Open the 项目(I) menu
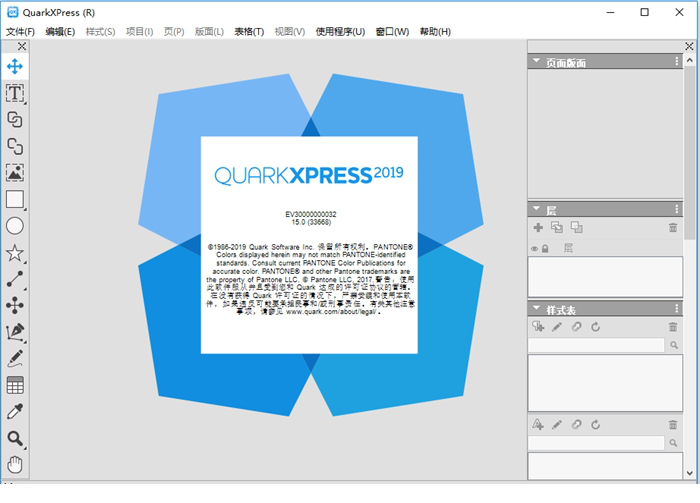 [x=139, y=32]
